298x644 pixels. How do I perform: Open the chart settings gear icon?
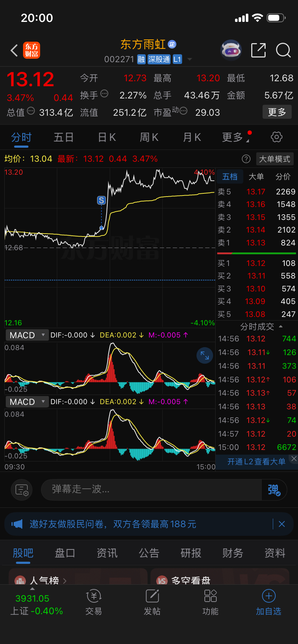(276, 137)
